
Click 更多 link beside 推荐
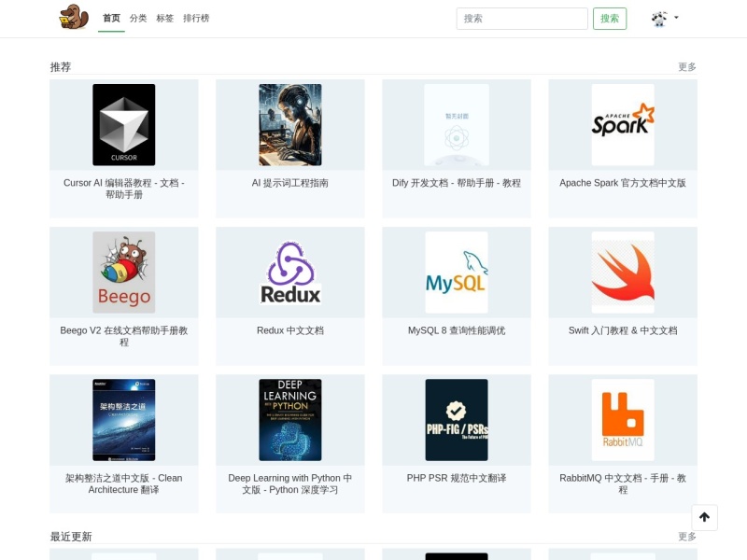(x=687, y=66)
